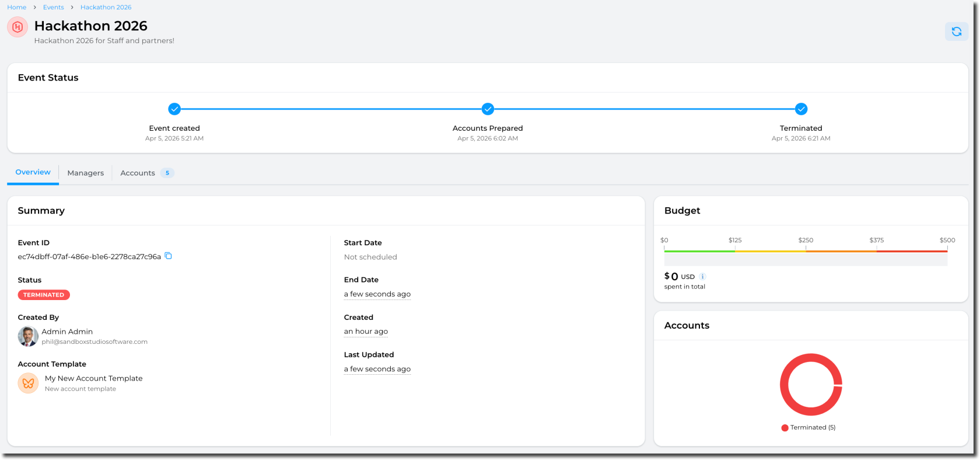Click the TERMINATED status badge
This screenshot has width=980, height=460.
(44, 295)
